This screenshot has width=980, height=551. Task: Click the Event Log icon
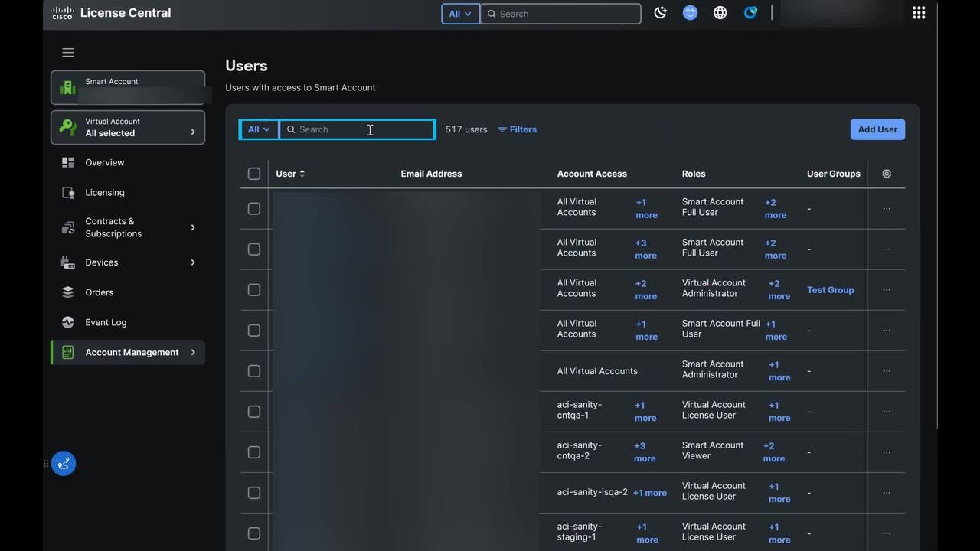pos(68,322)
